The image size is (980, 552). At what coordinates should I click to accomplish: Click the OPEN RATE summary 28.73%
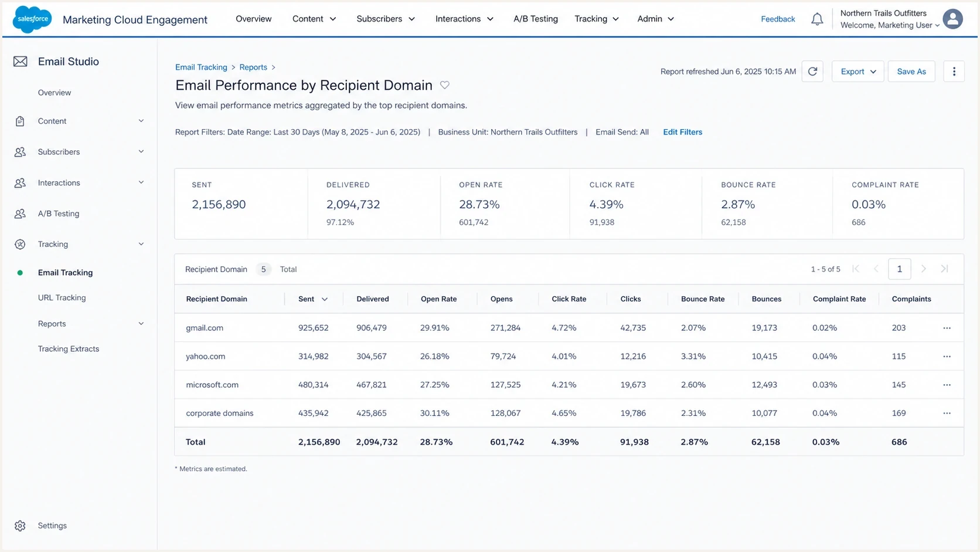[479, 205]
